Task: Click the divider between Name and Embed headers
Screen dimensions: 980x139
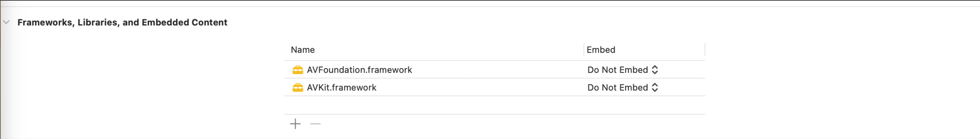Action: pos(584,50)
